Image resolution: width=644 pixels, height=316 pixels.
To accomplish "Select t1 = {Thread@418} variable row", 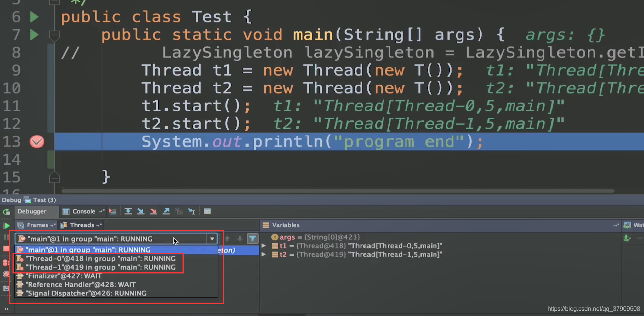I will coord(357,246).
